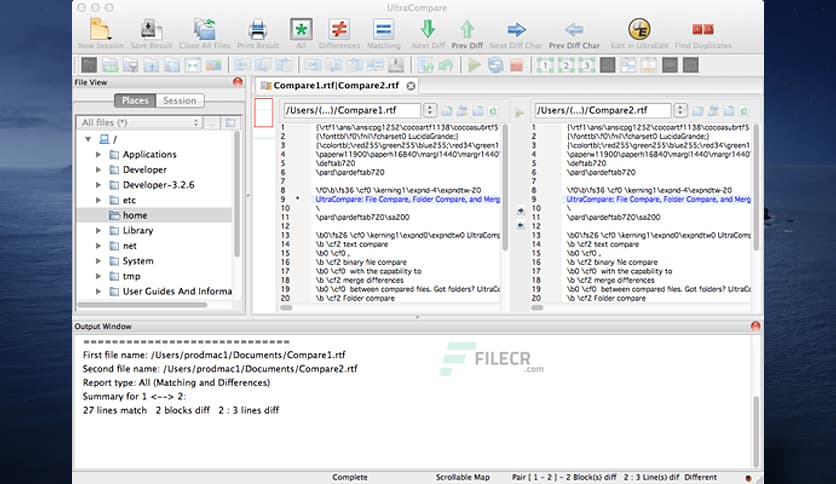Go to Prev Diff arrow
The height and width of the screenshot is (484, 836).
(466, 28)
